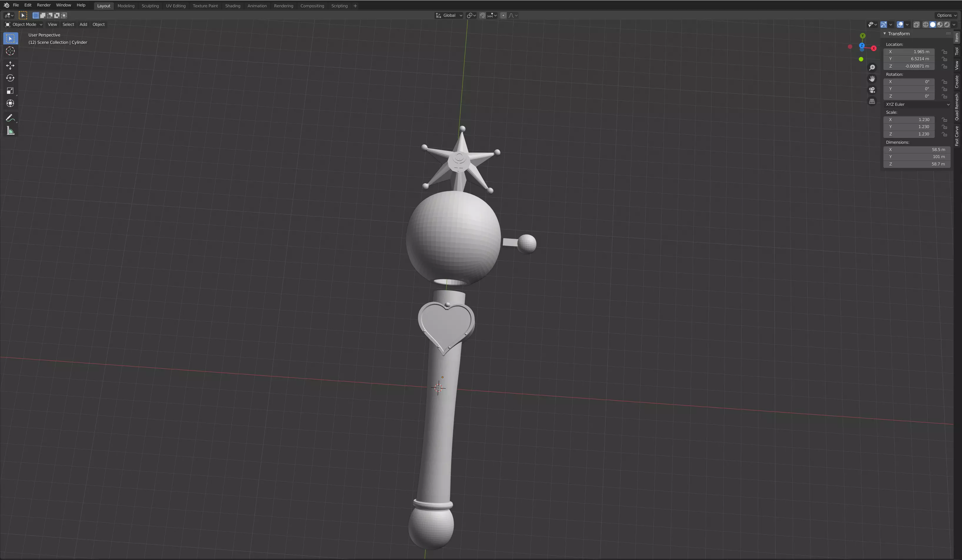Click the Blender logo icon
Screen dimensions: 962x560
(x=6, y=5)
